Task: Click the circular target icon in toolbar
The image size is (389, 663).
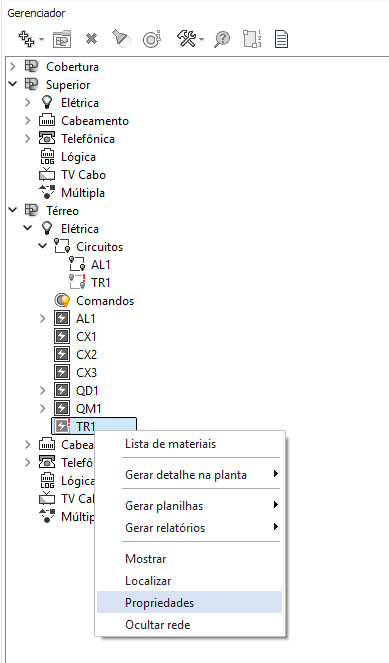Action: (x=152, y=39)
